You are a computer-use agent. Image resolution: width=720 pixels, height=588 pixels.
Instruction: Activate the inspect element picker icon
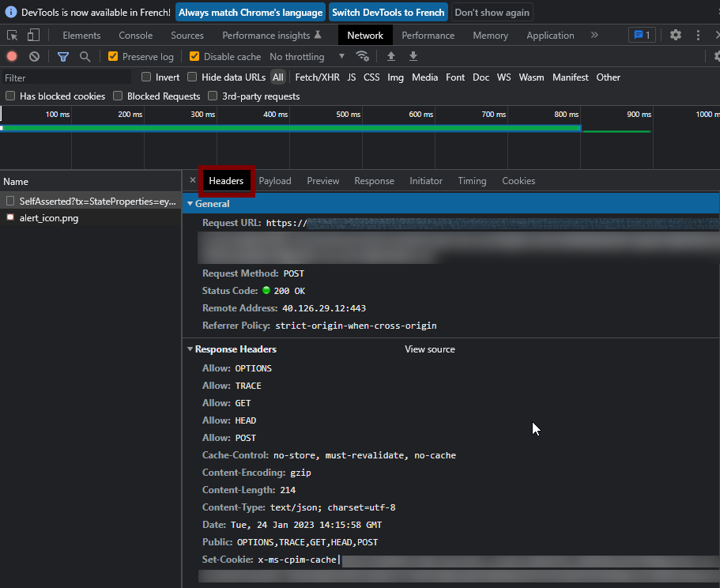click(x=13, y=36)
